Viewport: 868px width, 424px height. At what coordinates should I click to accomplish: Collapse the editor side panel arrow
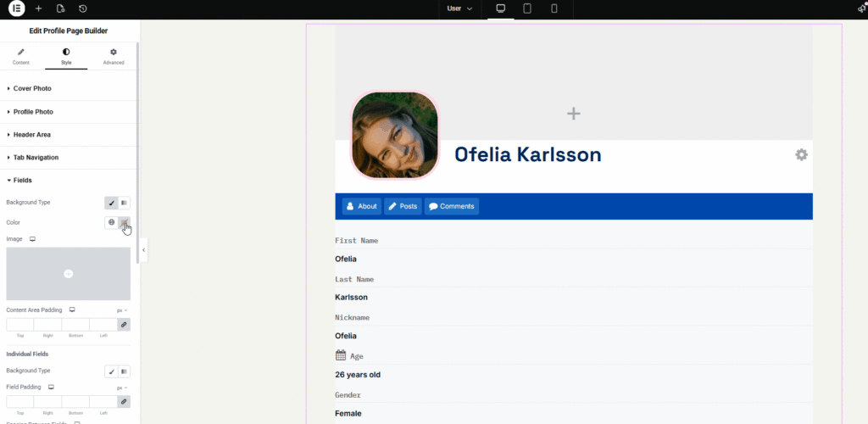pos(144,250)
